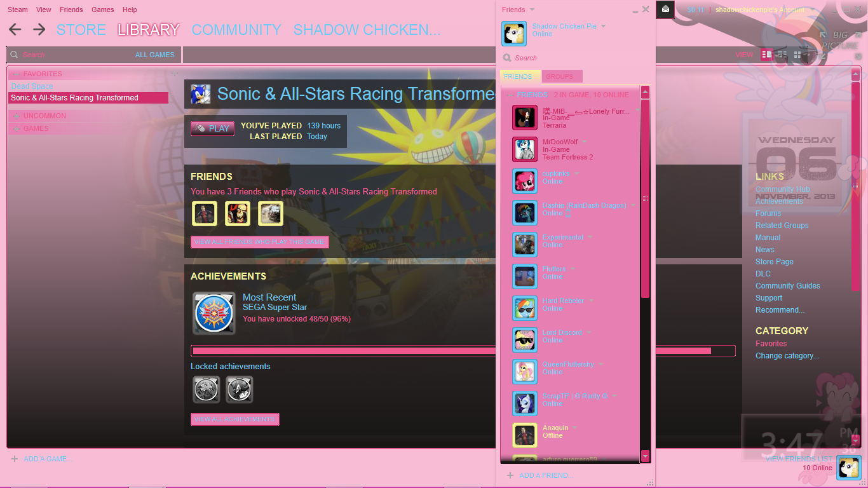Screen dimensions: 868x488
Task: Click Change category link
Action: click(x=787, y=356)
